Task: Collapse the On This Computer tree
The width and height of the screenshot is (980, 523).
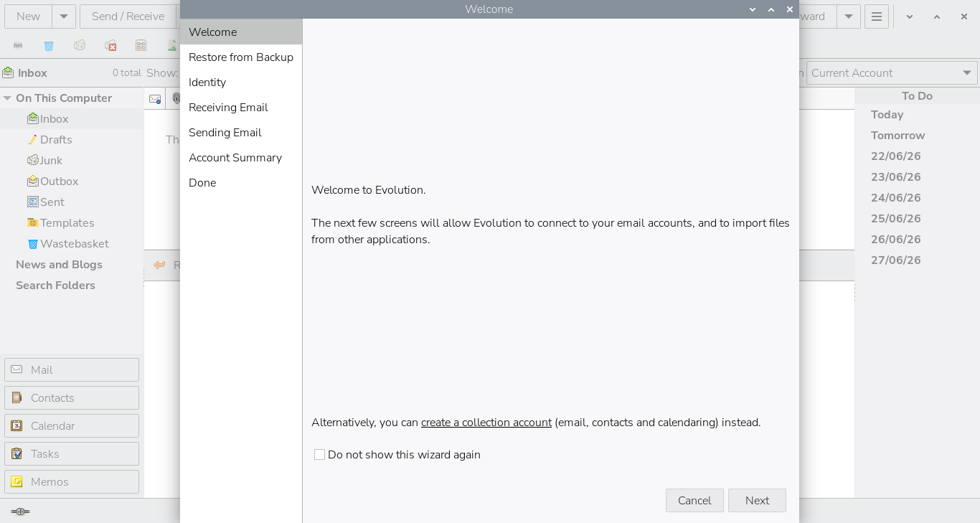Action: click(x=7, y=98)
